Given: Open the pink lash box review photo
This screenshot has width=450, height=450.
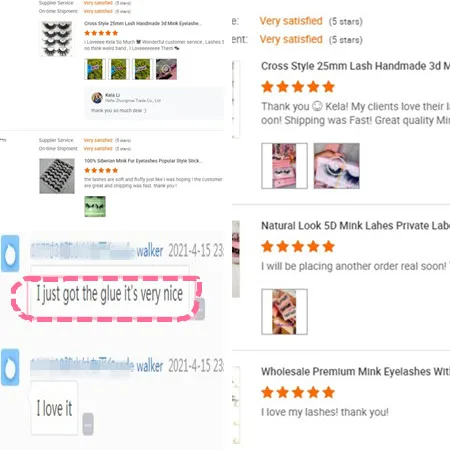Looking at the screenshot, I should coord(166,69).
